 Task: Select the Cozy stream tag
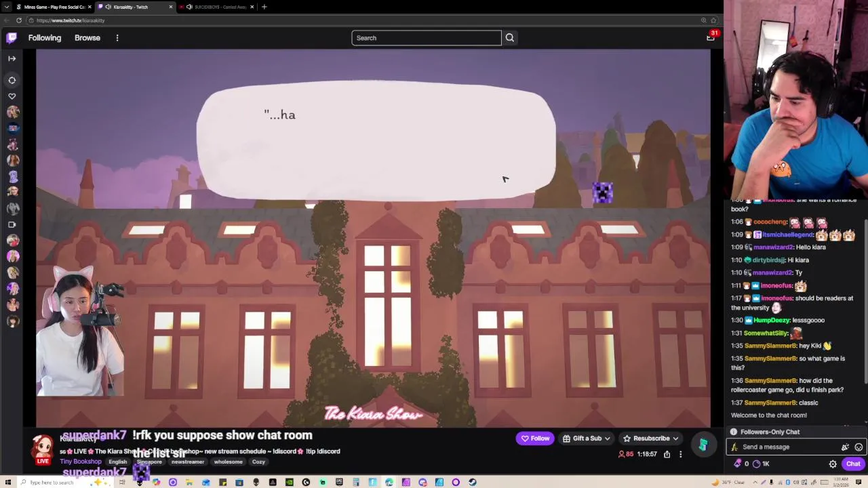point(258,462)
